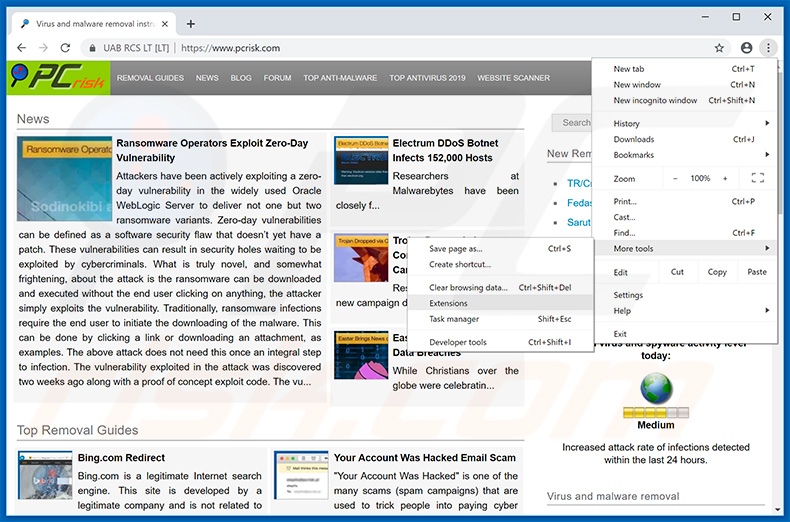Click the Electrum DDoS Botnet thumbnail
This screenshot has height=522, width=790.
click(361, 160)
